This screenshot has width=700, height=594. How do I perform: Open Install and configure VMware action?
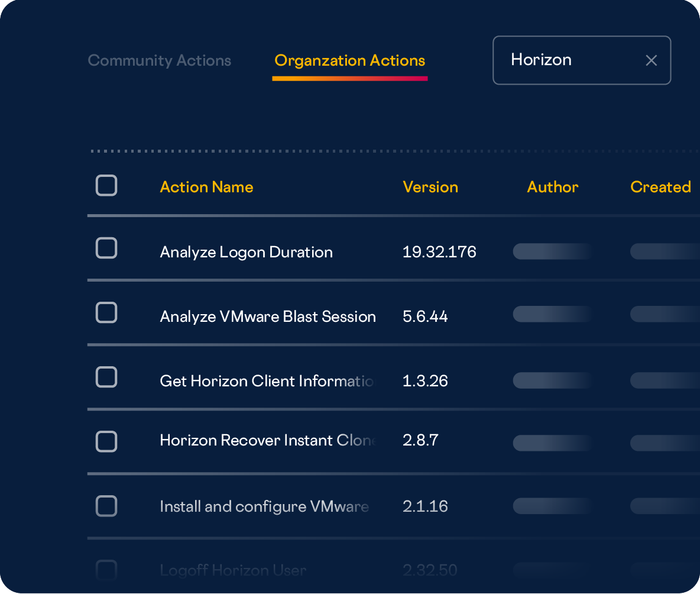coord(264,506)
